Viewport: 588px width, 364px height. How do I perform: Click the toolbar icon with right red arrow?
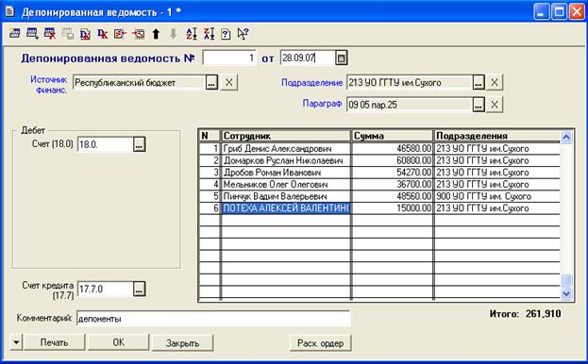tap(138, 34)
